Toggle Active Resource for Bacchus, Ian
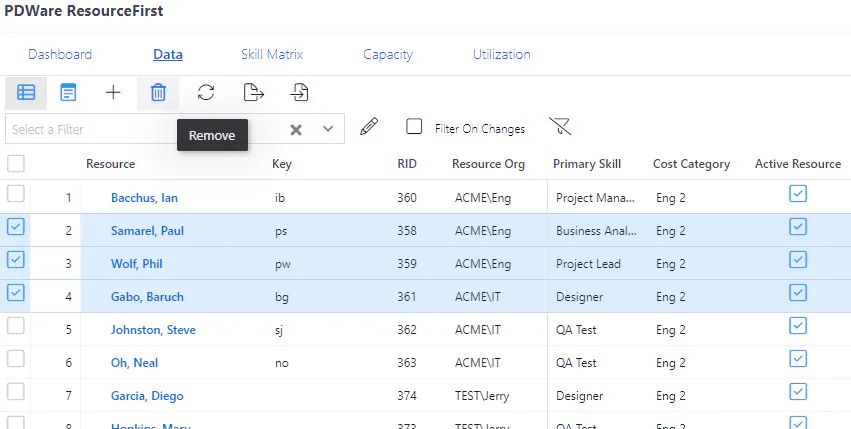Screen dimensions: 851x429 point(798,193)
